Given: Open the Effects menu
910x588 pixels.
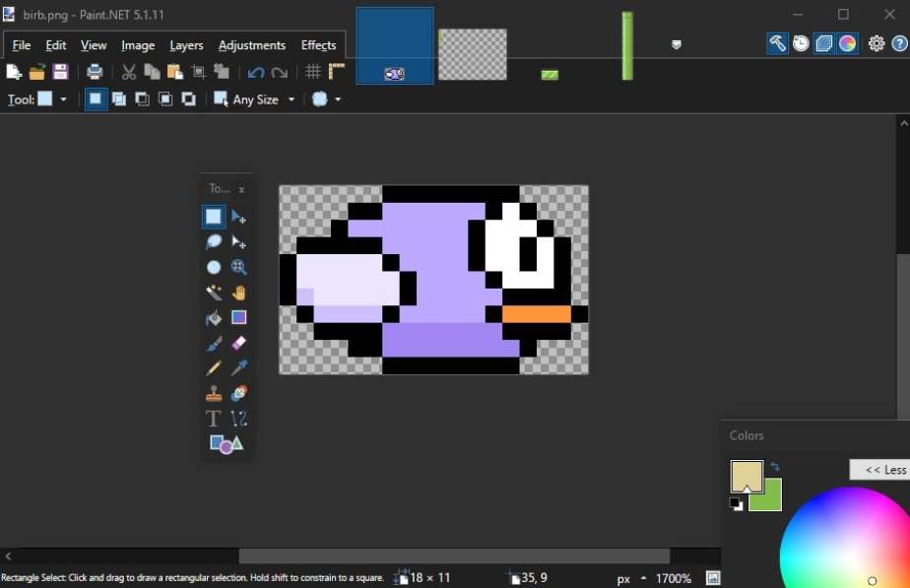Looking at the screenshot, I should [318, 45].
